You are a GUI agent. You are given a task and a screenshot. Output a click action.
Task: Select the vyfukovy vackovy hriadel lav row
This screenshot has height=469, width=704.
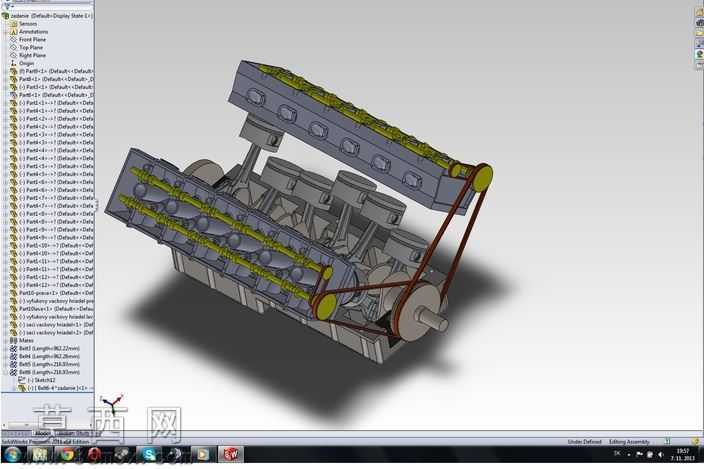point(56,317)
